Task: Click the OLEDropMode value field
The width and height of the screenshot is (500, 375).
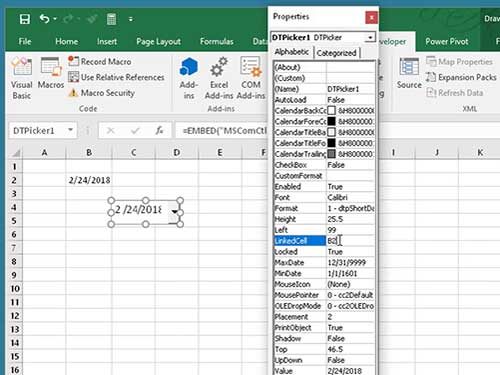Action: click(x=350, y=306)
